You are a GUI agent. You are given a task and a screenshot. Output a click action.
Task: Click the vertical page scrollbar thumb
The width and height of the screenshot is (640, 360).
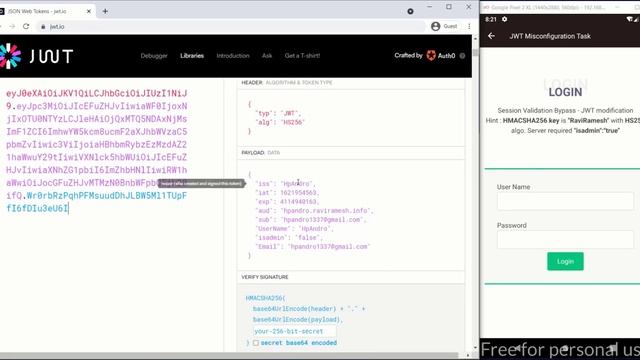pos(475,53)
